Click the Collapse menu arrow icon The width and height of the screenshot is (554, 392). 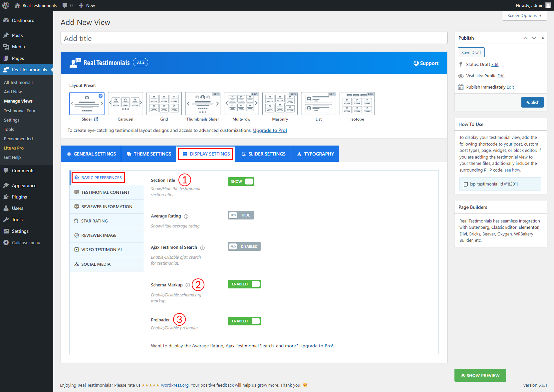click(x=6, y=242)
